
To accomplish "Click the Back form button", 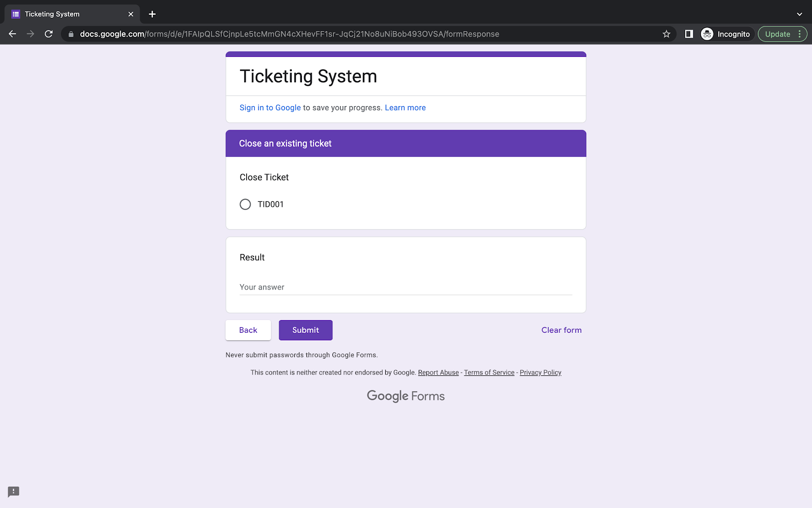I will coord(248,330).
